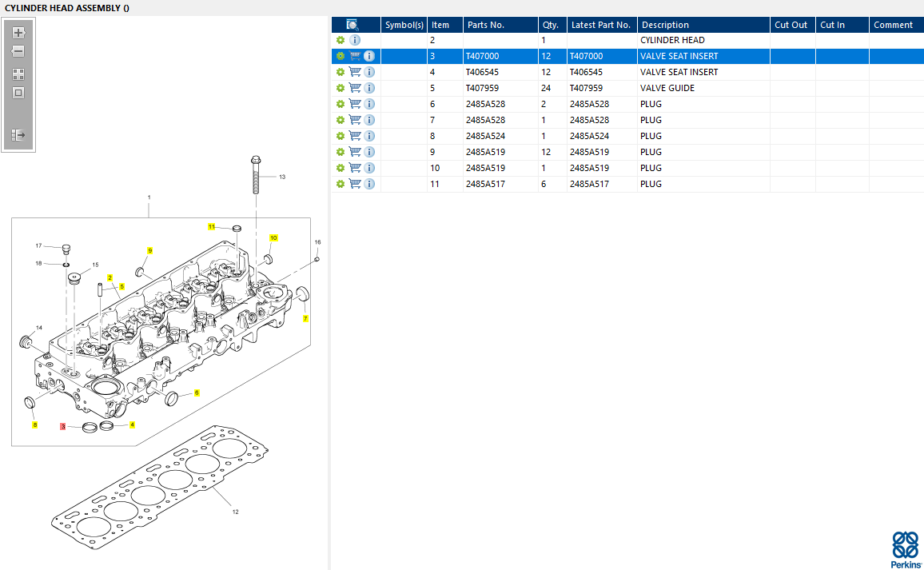Click gasket callout 12 in diagram

click(x=235, y=512)
